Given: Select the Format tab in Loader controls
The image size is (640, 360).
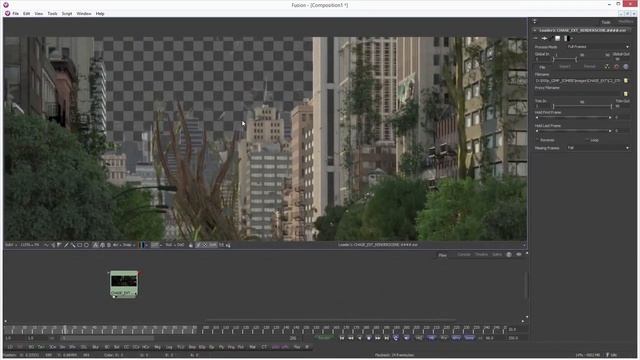Looking at the screenshot, I should tap(589, 67).
